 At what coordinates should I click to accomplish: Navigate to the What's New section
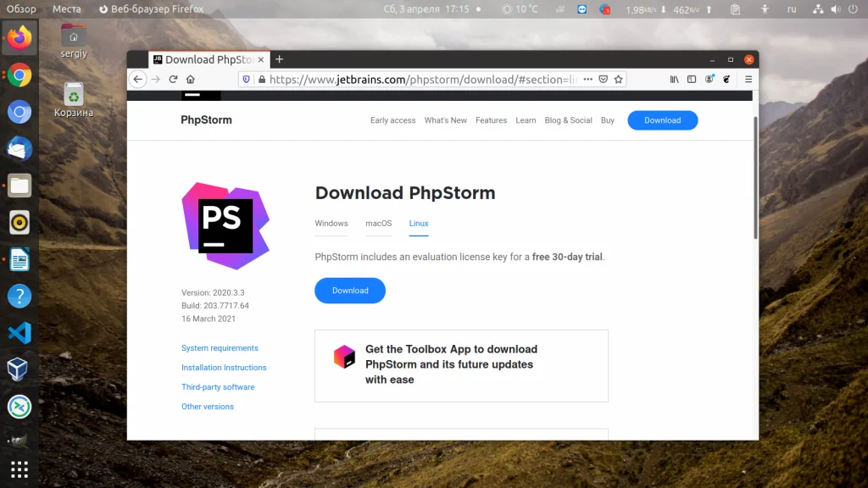coord(445,120)
